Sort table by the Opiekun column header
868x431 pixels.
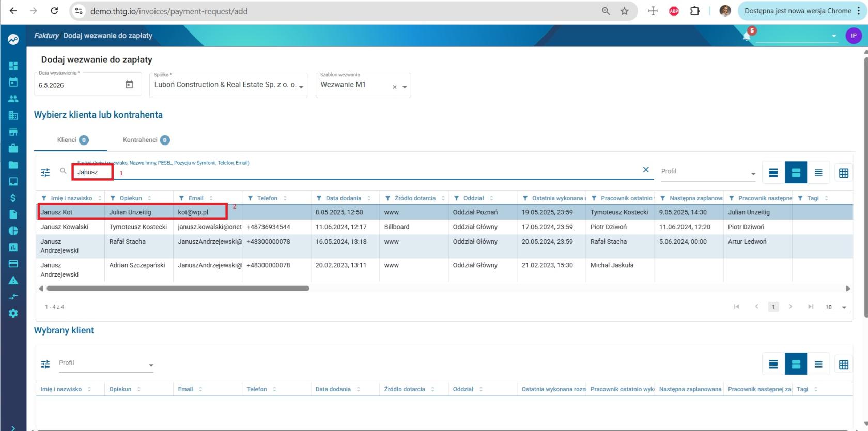point(131,198)
